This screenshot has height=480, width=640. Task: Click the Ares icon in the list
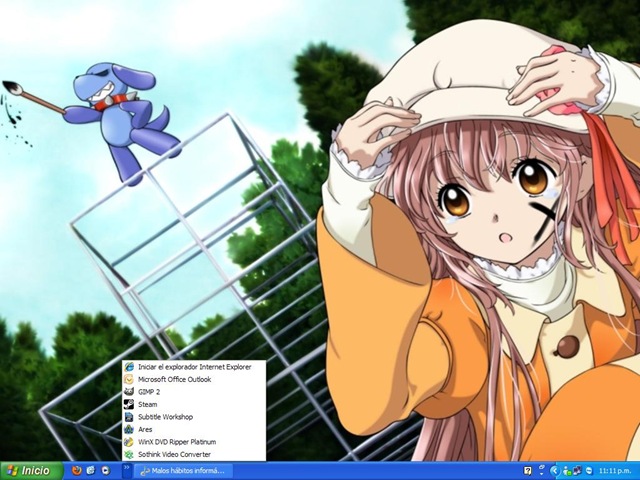[x=129, y=429]
